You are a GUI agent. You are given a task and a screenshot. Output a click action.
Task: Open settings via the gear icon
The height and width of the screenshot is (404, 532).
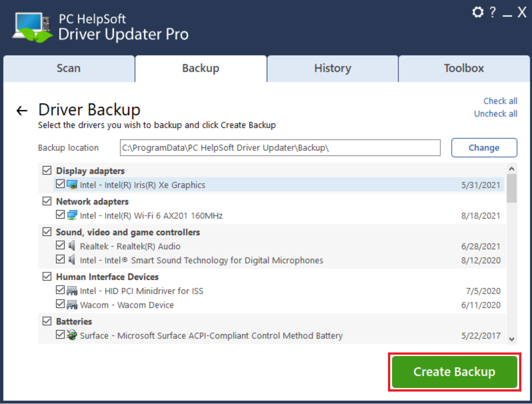(x=478, y=12)
